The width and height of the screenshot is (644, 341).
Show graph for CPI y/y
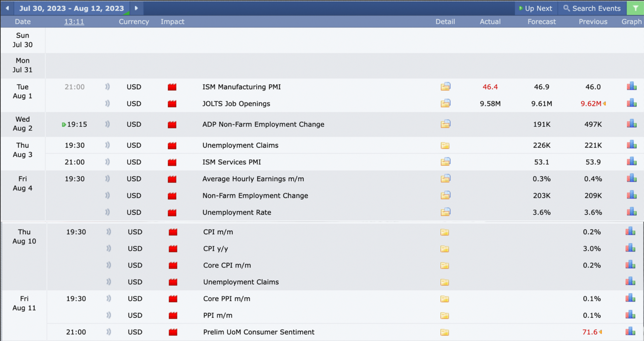coord(630,248)
